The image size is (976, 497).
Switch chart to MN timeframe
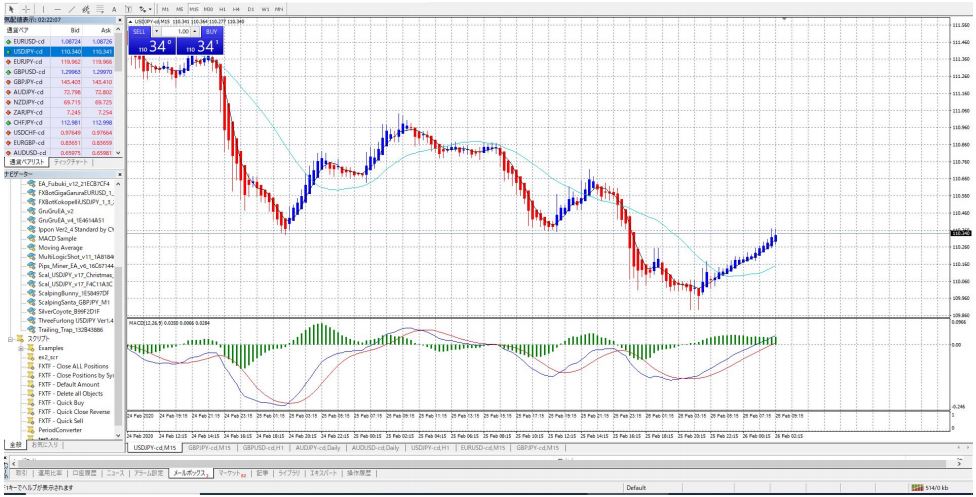coord(279,9)
